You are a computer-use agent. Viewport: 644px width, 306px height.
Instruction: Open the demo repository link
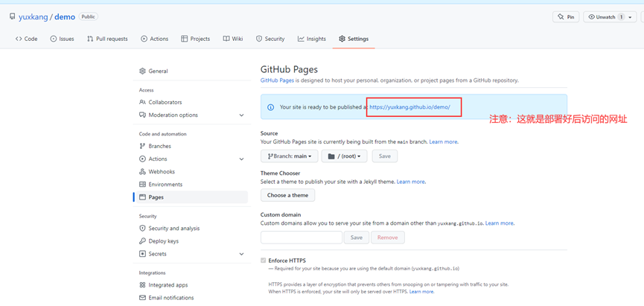coord(65,17)
